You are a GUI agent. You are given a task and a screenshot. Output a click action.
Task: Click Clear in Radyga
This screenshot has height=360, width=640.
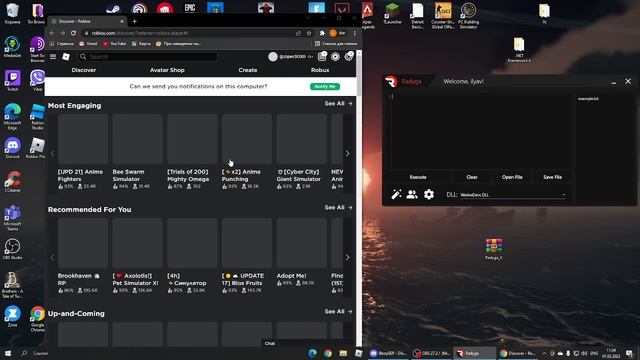(472, 177)
